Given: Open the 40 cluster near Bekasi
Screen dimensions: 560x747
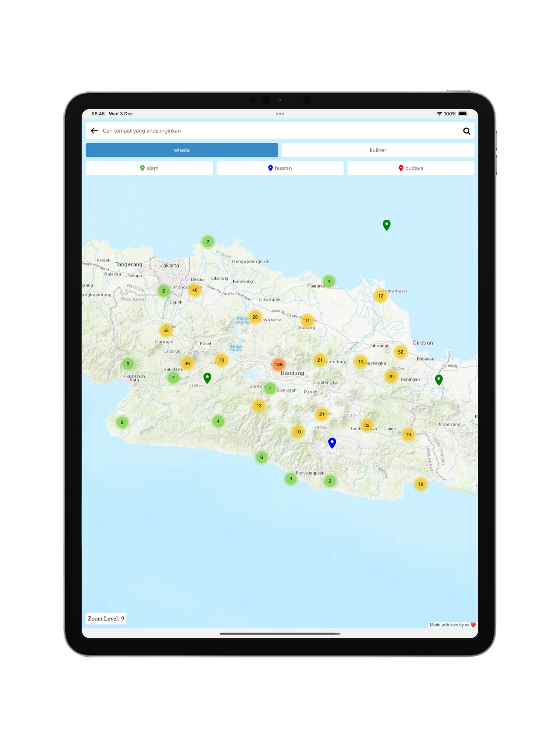Looking at the screenshot, I should (195, 290).
